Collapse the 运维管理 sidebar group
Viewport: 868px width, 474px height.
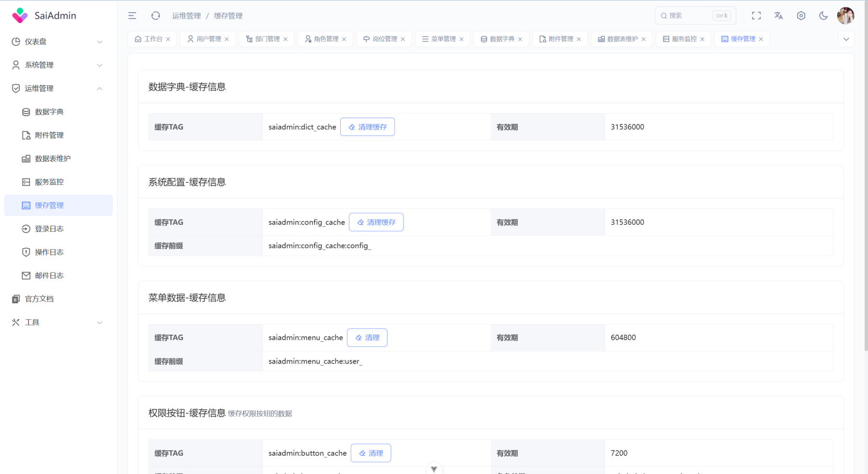(57, 89)
